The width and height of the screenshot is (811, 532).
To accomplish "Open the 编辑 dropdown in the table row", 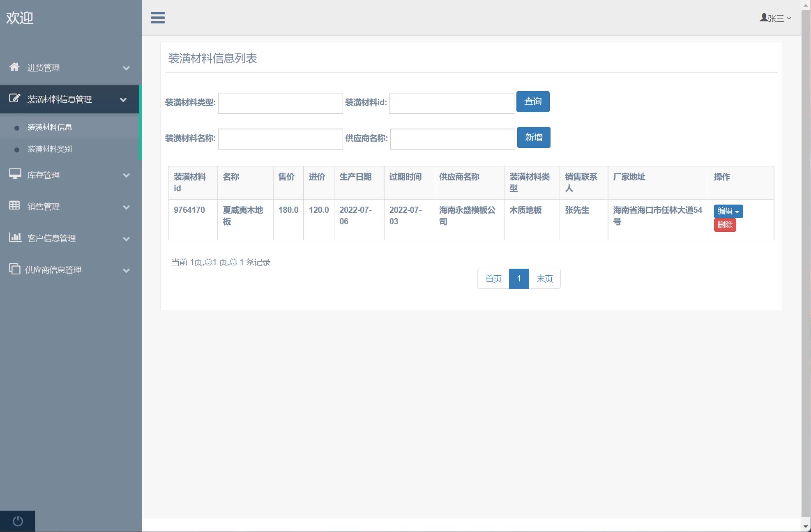I will click(728, 211).
